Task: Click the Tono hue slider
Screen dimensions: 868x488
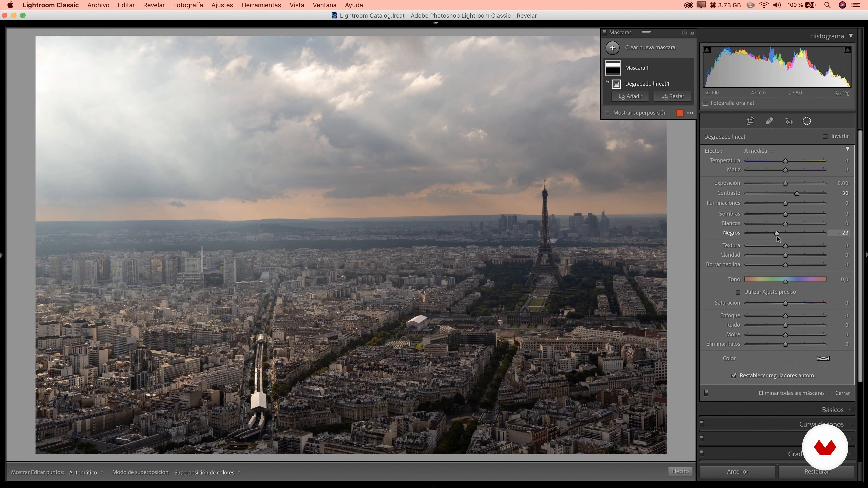Action: 785,279
